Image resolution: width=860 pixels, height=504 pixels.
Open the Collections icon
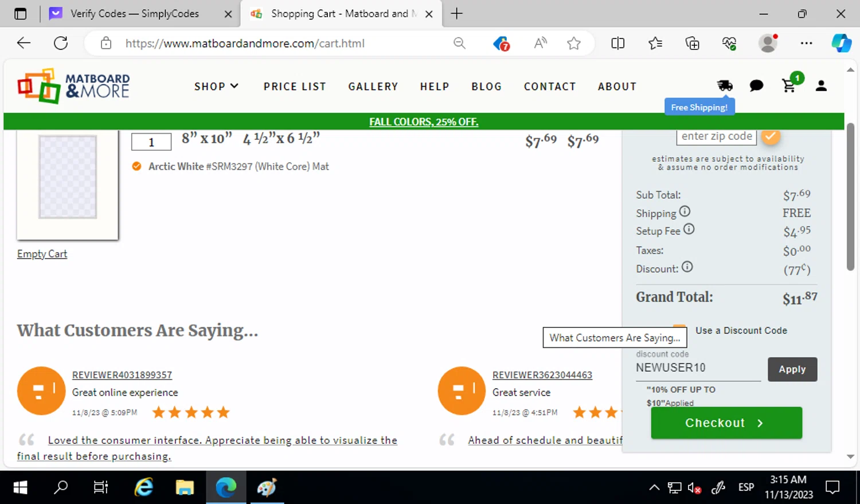pyautogui.click(x=692, y=43)
